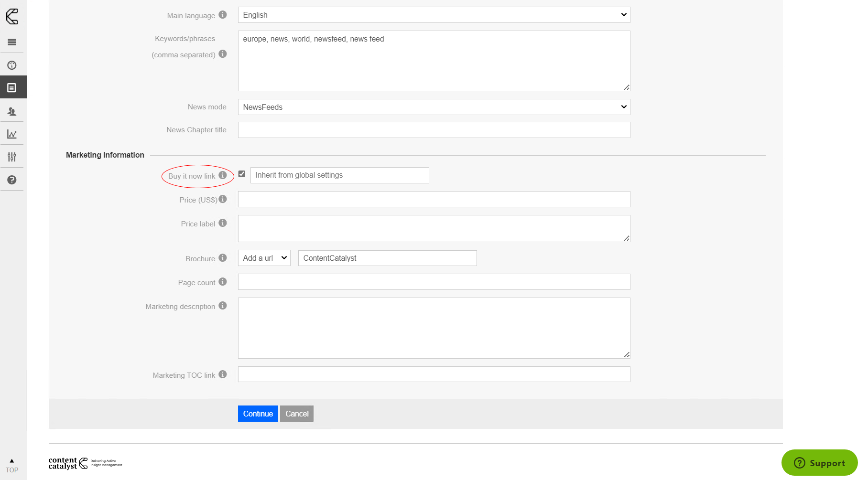868x480 pixels.
Task: Click the Marketing TOC link input field
Action: [434, 374]
